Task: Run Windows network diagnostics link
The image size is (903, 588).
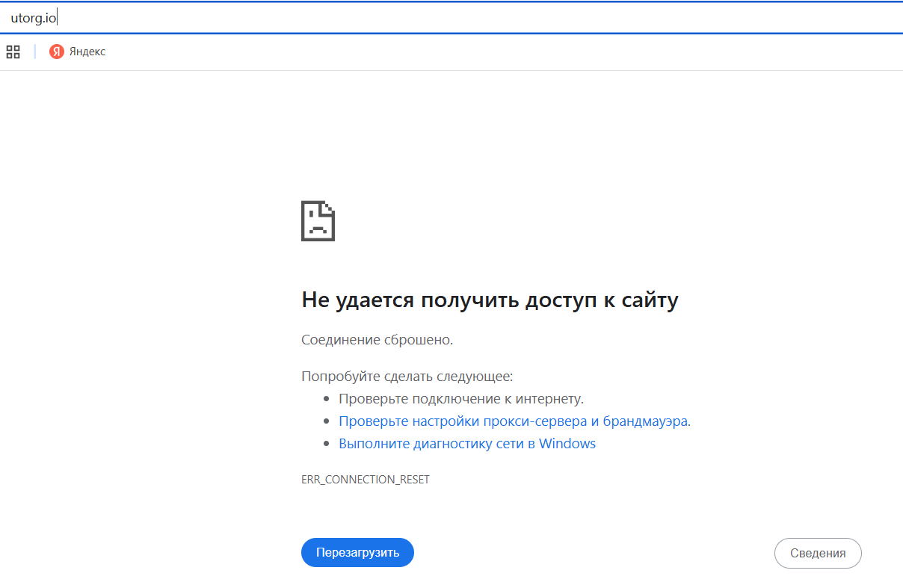Action: coord(468,443)
